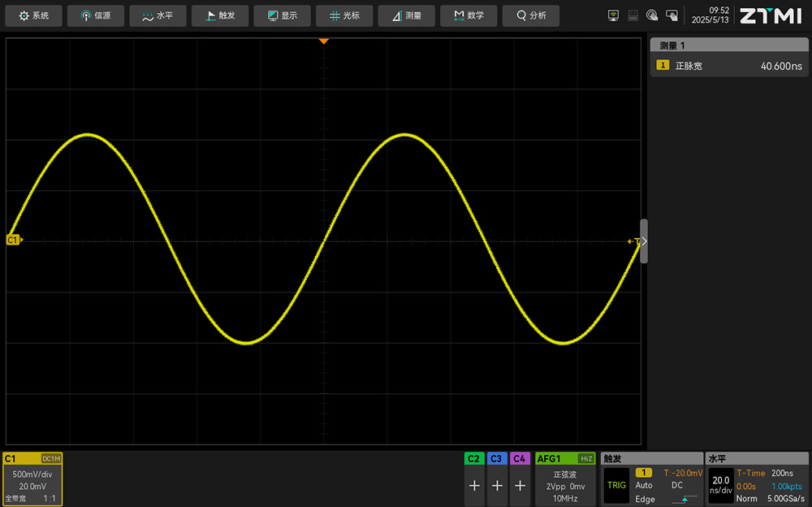Click the orange trigger position marker at top
The height and width of the screenshot is (507, 812).
point(323,41)
